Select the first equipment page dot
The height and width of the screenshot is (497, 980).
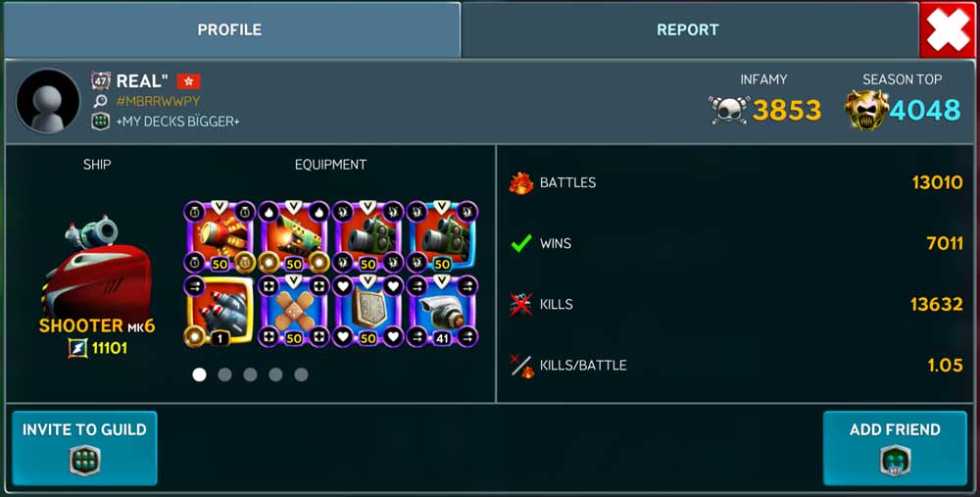199,374
